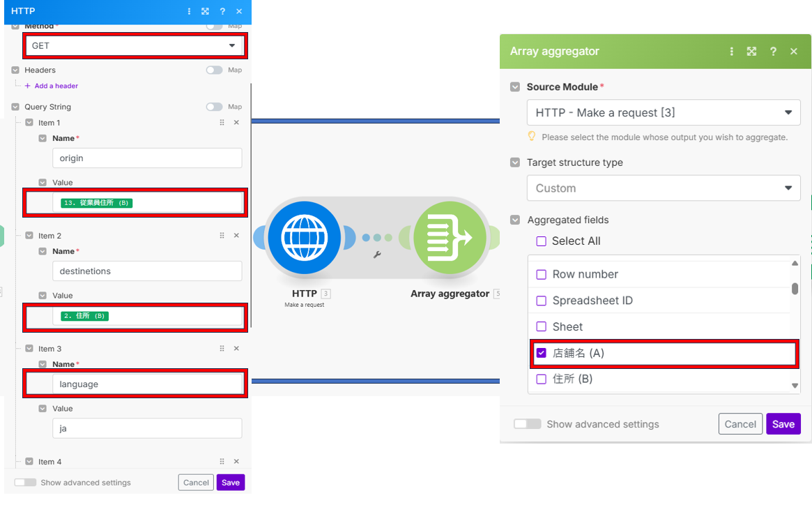Viewport: 812px width, 514px height.
Task: Check the Row number field
Action: pyautogui.click(x=541, y=275)
